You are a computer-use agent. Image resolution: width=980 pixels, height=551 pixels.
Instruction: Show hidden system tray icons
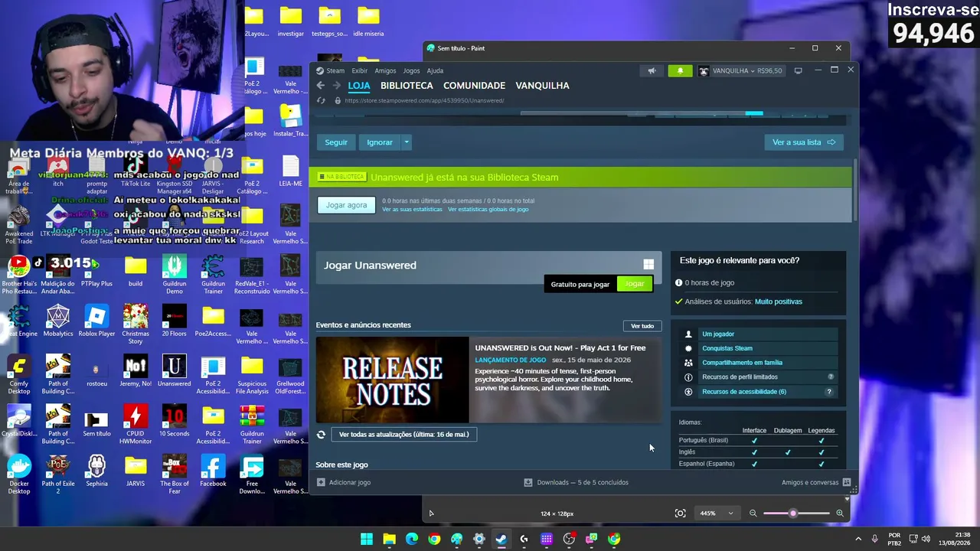pos(858,539)
